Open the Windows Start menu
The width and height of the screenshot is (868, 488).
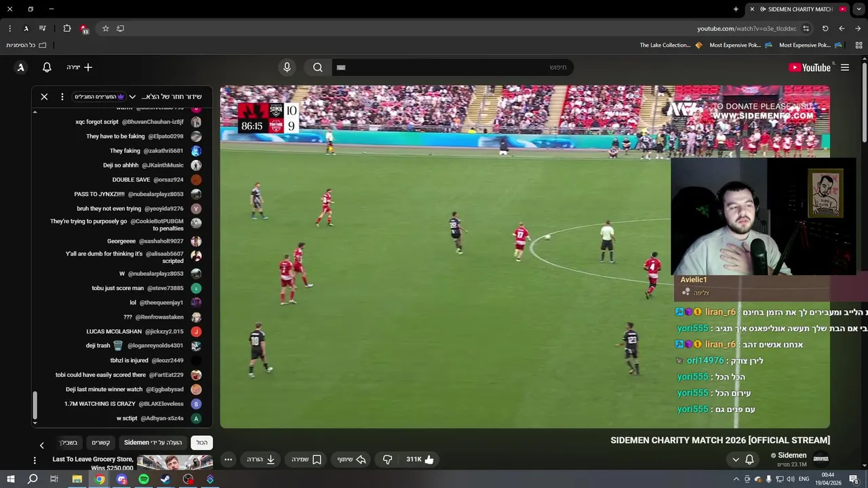pos(10,479)
